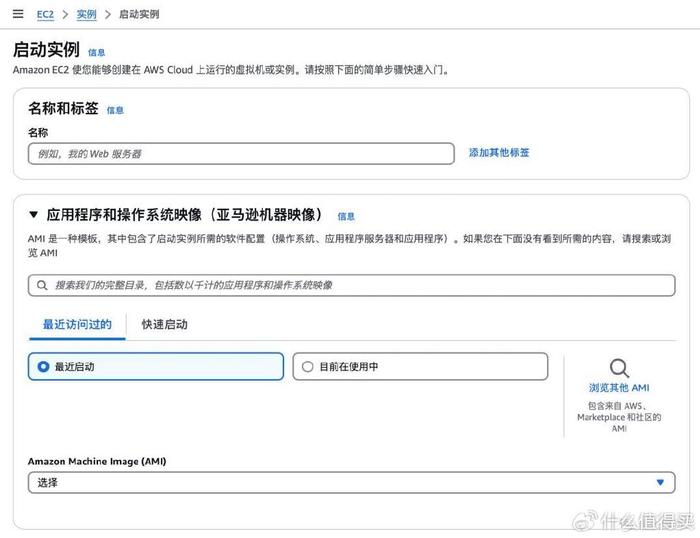Open the hamburger navigation menu
The image size is (700, 538).
18,14
